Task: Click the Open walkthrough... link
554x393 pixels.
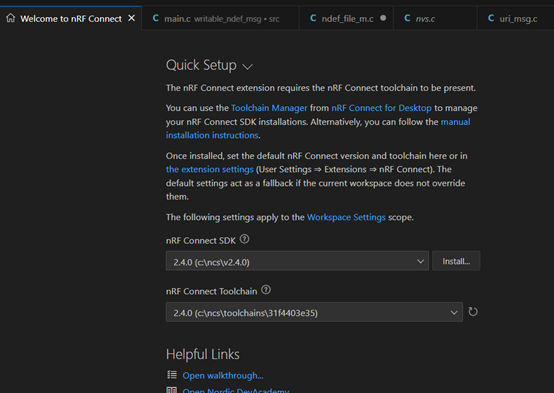Action: [x=223, y=376]
